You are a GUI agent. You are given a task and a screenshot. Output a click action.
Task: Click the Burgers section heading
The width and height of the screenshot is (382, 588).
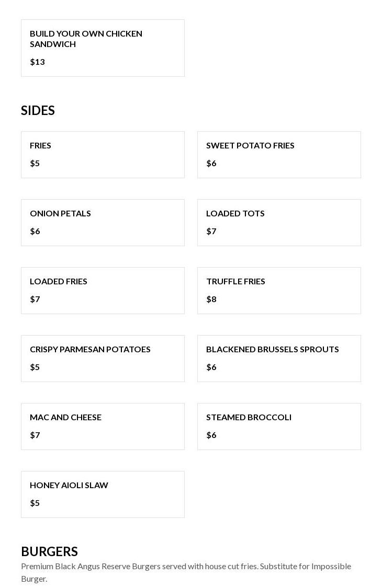(49, 551)
